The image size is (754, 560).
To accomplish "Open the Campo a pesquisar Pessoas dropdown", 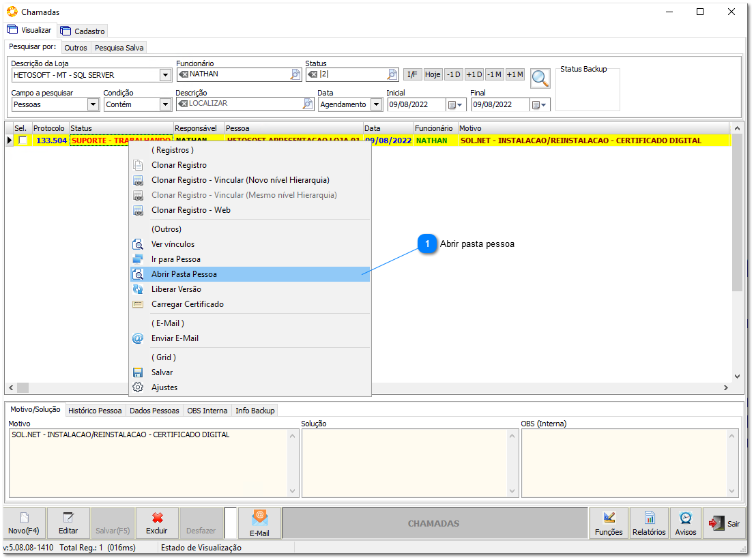I will 93,104.
